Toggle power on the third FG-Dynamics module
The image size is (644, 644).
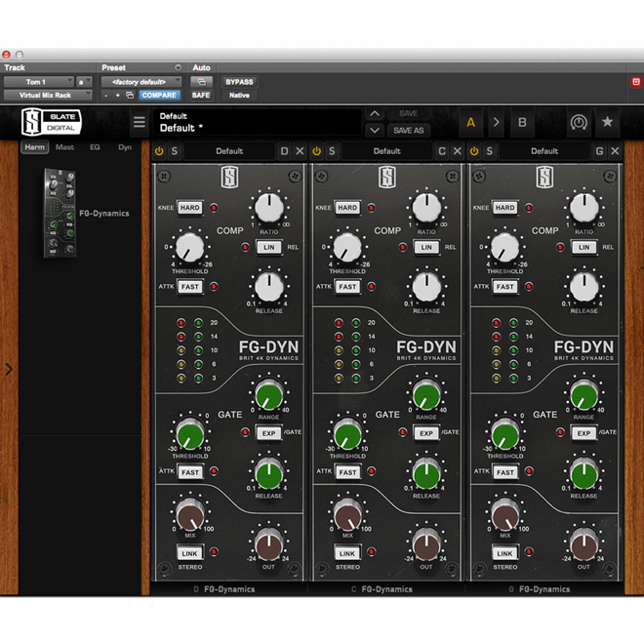coord(474,151)
